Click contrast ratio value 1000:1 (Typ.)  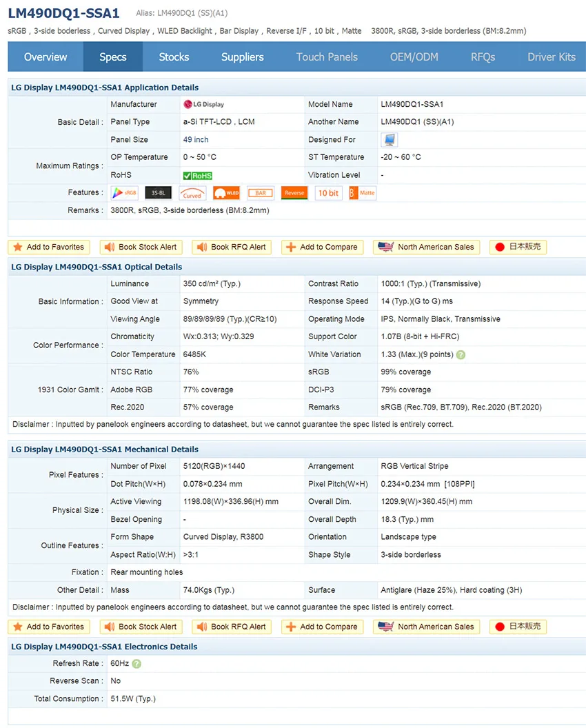pos(405,283)
